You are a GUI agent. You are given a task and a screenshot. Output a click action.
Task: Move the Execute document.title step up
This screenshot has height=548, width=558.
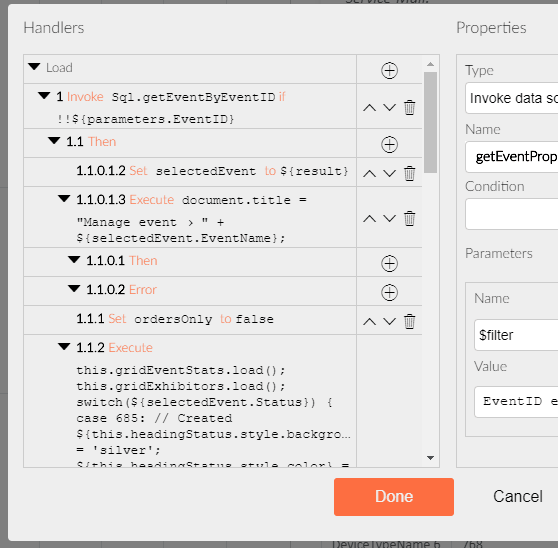click(x=369, y=218)
